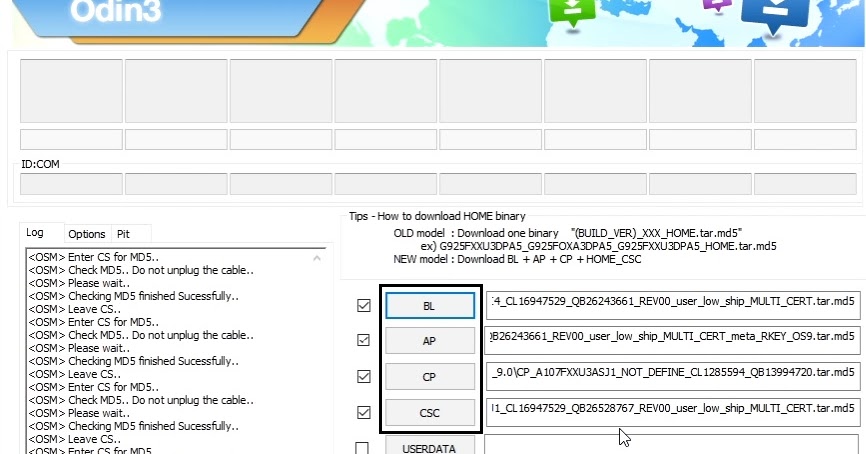Click the CSC file path field

[673, 412]
